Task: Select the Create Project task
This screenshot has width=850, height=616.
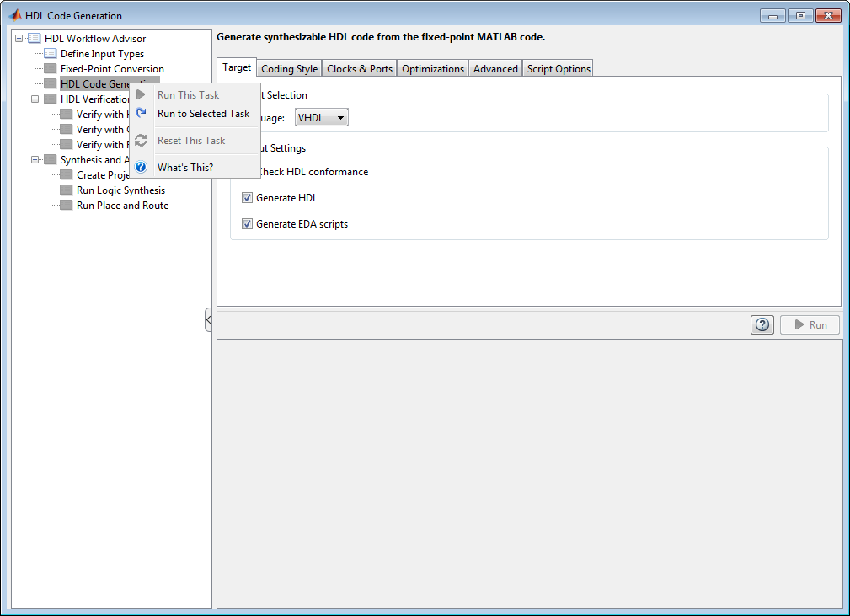Action: 103,175
